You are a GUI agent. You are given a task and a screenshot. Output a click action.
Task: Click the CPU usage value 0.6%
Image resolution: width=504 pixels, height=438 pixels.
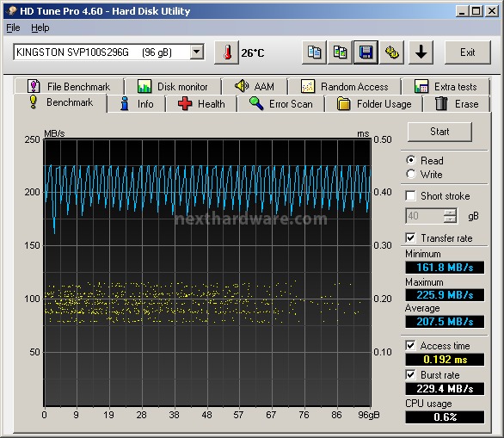445,417
